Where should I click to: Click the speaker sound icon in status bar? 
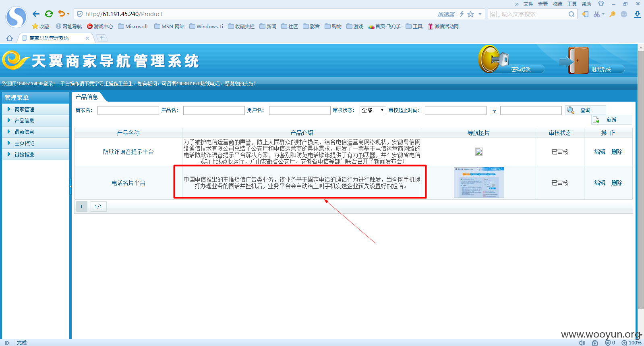(582, 343)
